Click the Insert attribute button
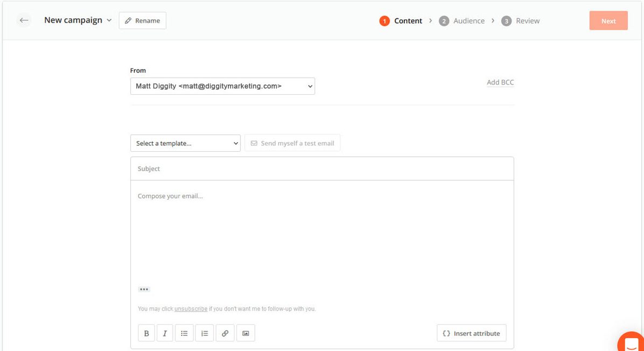 pos(472,333)
